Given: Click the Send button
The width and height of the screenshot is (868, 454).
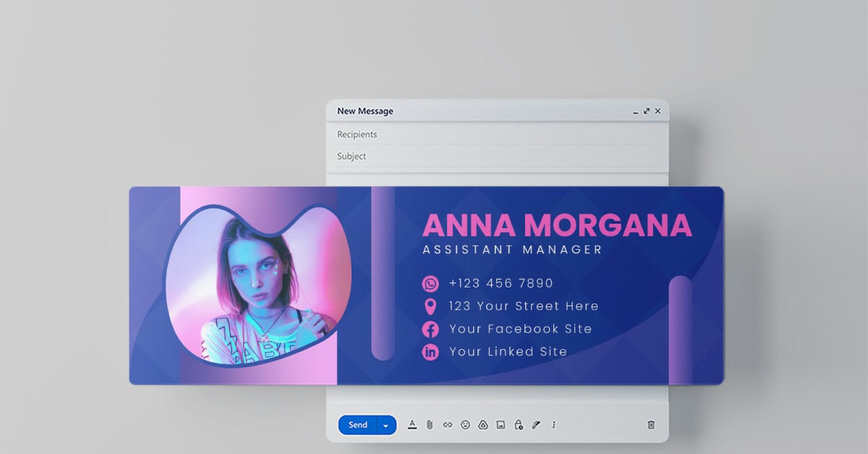Looking at the screenshot, I should [357, 425].
